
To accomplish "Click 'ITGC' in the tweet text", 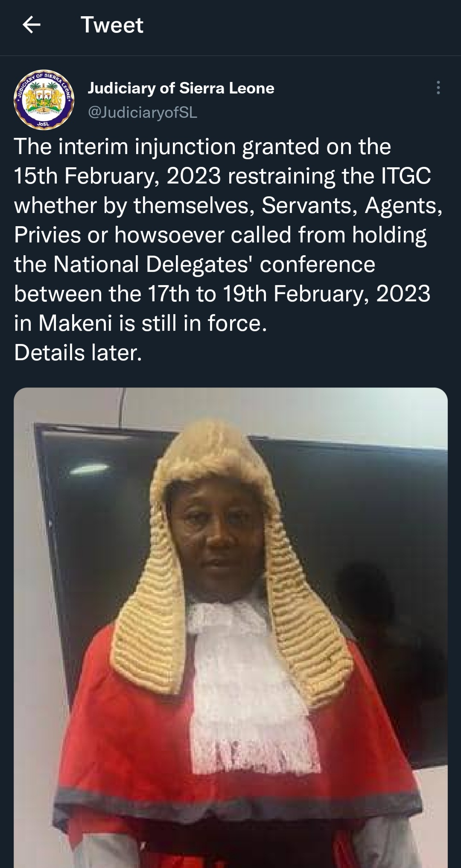I will [406, 176].
